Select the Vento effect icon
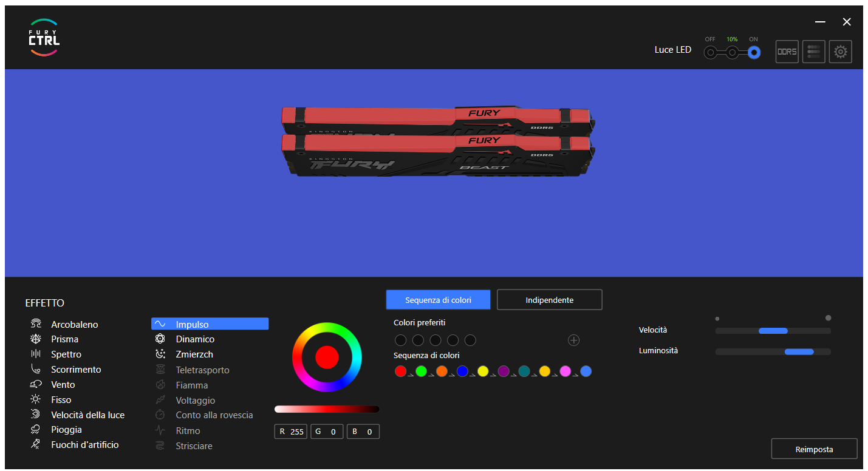The height and width of the screenshot is (471, 868). 36,384
